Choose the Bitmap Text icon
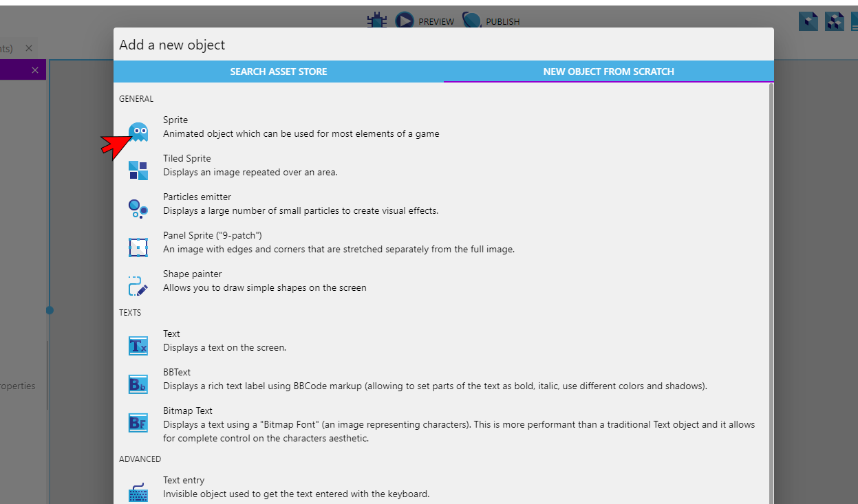Viewport: 858px width, 504px height. pos(138,423)
